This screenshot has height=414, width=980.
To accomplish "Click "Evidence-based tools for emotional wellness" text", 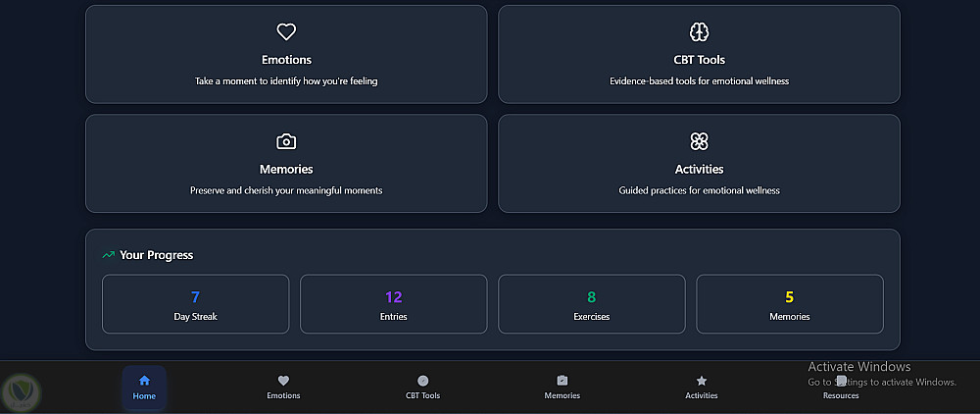I will pos(699,81).
